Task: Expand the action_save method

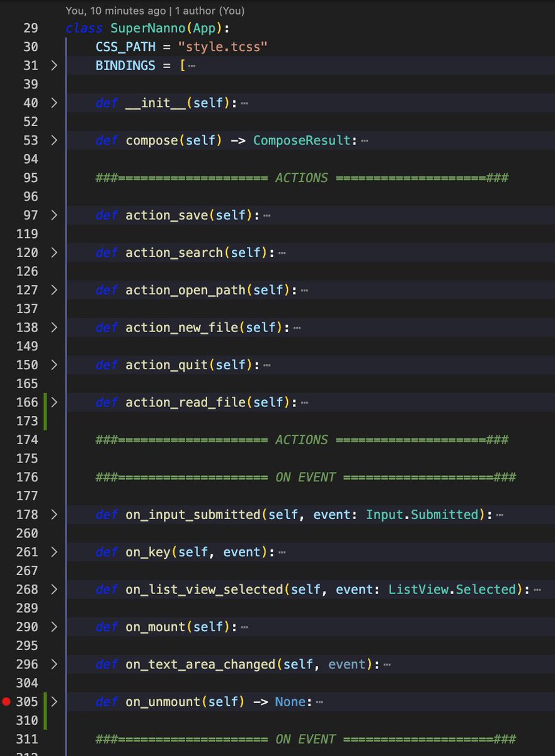Action: [54, 215]
